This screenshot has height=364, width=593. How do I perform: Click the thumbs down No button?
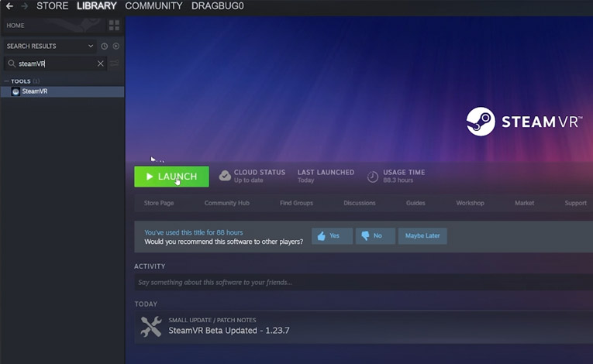pos(374,235)
